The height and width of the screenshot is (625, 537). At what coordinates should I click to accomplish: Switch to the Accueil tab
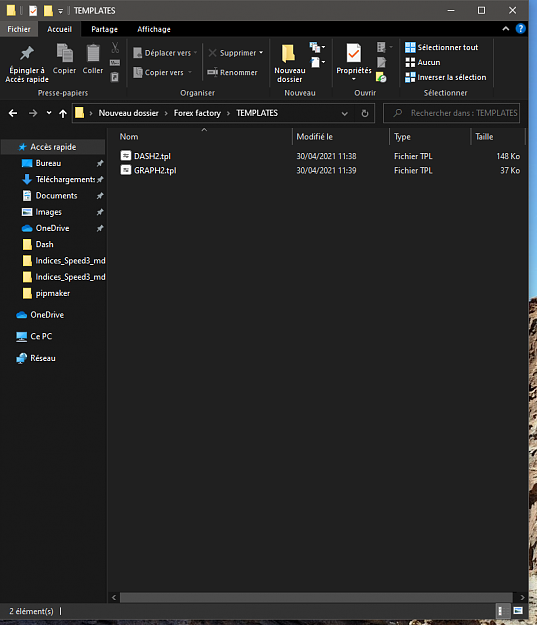click(x=59, y=29)
